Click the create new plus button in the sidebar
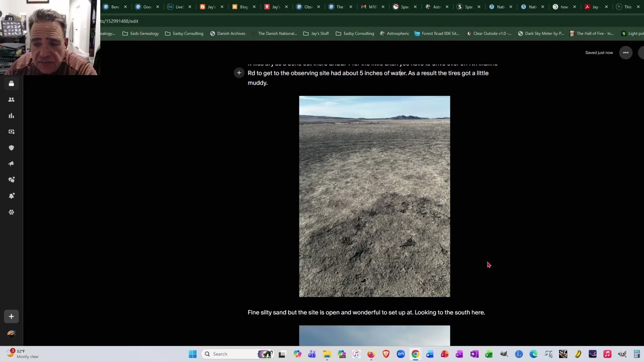This screenshot has height=362, width=644. pos(11,316)
